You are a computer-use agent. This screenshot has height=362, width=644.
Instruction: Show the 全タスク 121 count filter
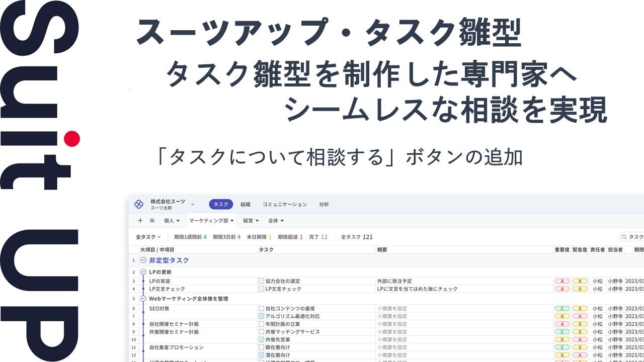[357, 237]
